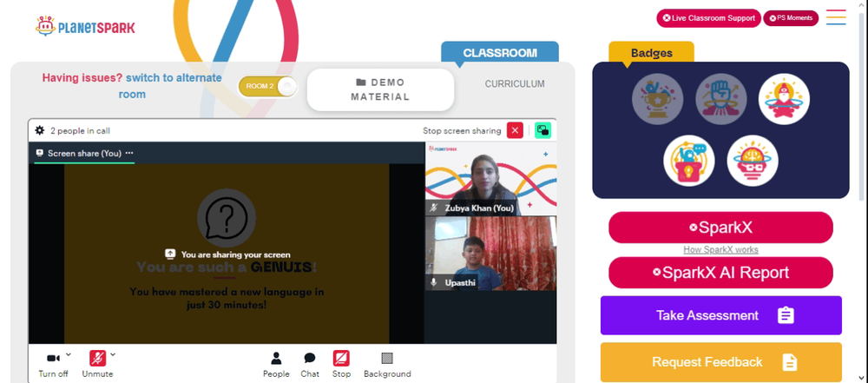The image size is (868, 383).
Task: Click Zubya Khan's video tile
Action: [x=491, y=179]
